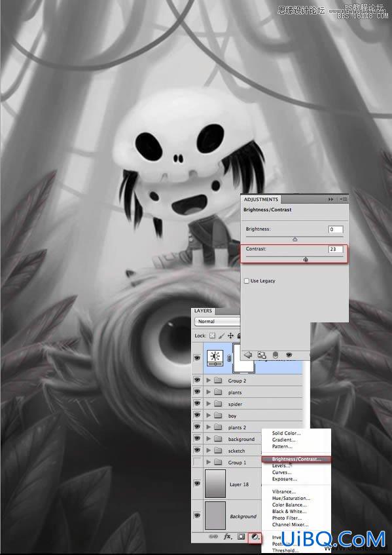Choose Brightness/Contrast... from the adjustment menu
The height and width of the screenshot is (555, 392).
(x=296, y=459)
